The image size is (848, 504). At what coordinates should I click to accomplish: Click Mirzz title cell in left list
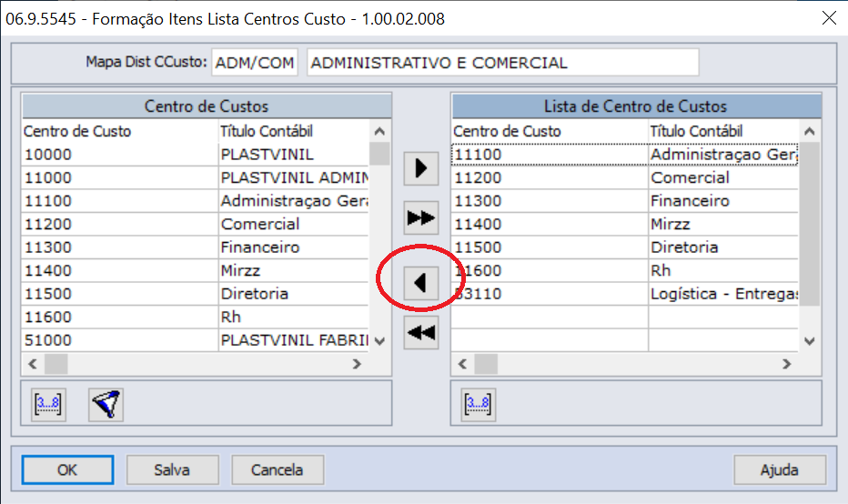click(294, 271)
